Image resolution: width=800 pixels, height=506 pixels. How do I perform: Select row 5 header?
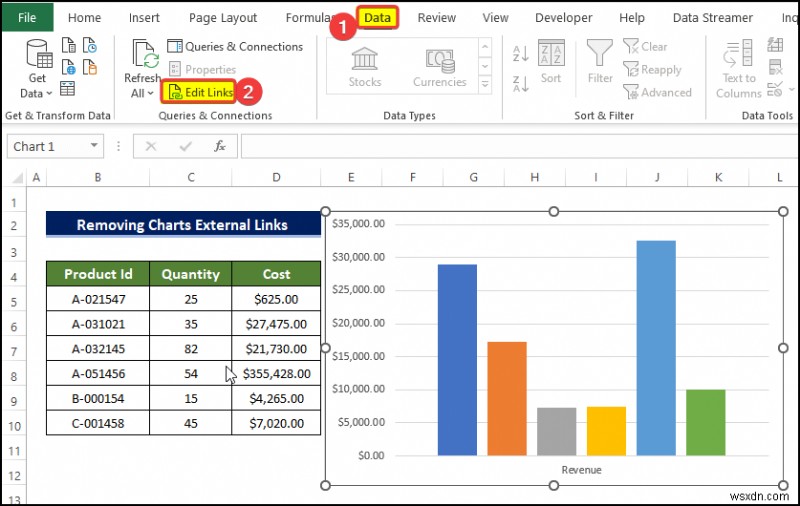14,302
